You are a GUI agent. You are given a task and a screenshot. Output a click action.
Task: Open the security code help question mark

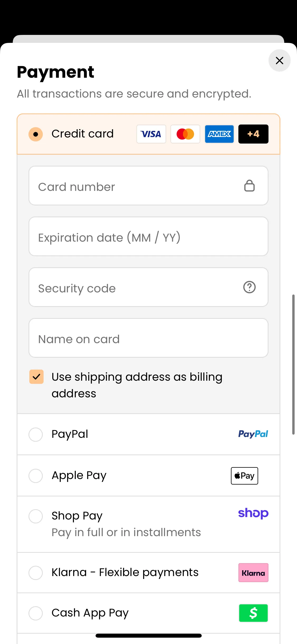pyautogui.click(x=249, y=287)
